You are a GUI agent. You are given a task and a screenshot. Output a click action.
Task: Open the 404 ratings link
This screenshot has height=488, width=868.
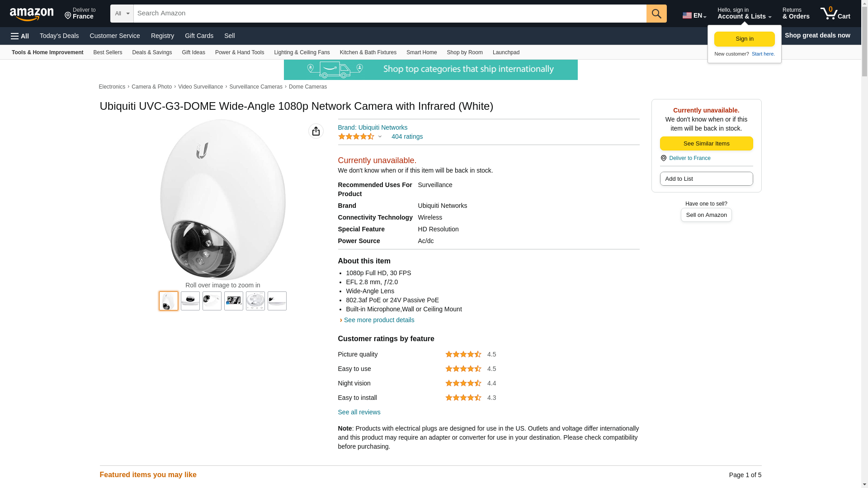pos(407,136)
